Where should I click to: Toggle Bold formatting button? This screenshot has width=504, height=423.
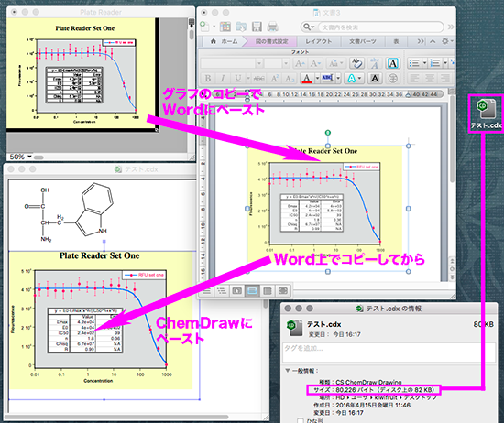[208, 78]
